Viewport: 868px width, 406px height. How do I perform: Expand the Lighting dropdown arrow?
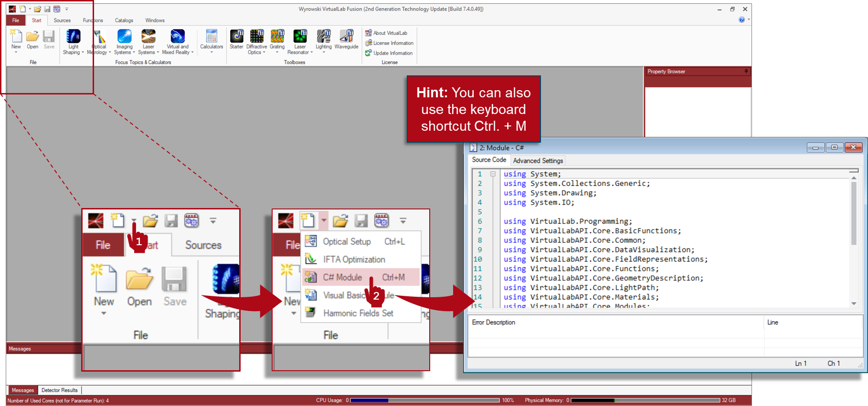click(x=323, y=52)
